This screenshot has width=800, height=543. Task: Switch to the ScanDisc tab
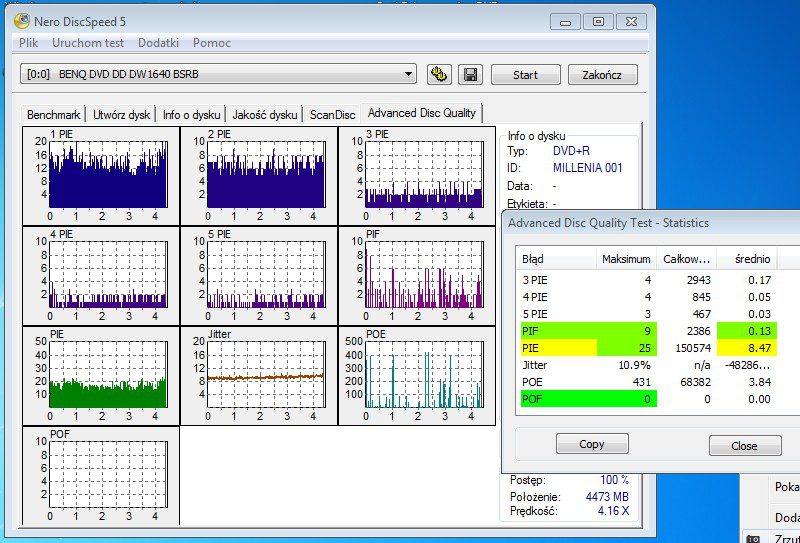pyautogui.click(x=333, y=115)
